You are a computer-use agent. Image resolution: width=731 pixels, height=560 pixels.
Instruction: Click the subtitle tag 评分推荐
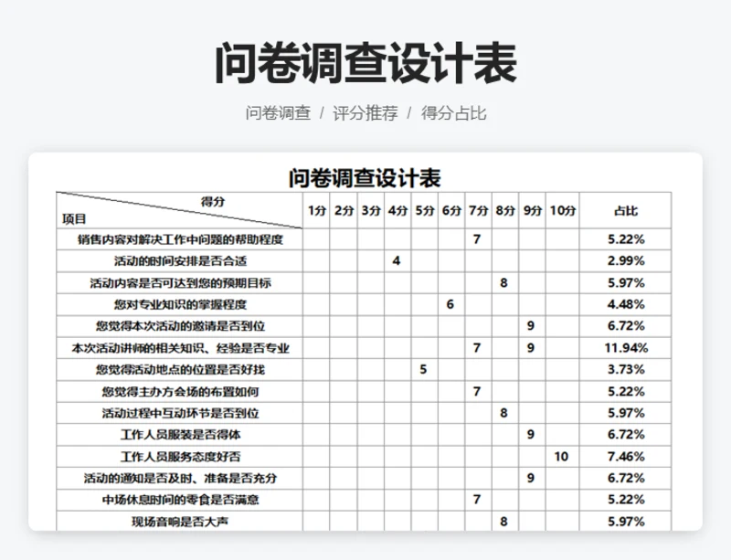365,113
